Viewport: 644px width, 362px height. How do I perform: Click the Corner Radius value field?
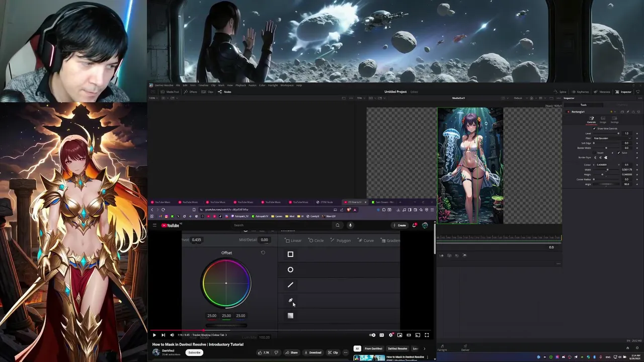click(x=627, y=179)
